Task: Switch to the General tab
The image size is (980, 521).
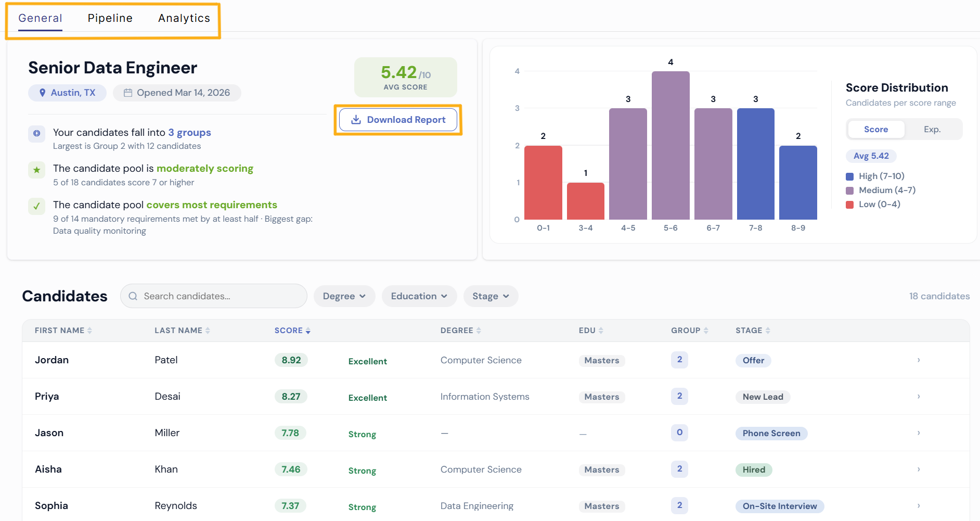Action: (x=40, y=18)
